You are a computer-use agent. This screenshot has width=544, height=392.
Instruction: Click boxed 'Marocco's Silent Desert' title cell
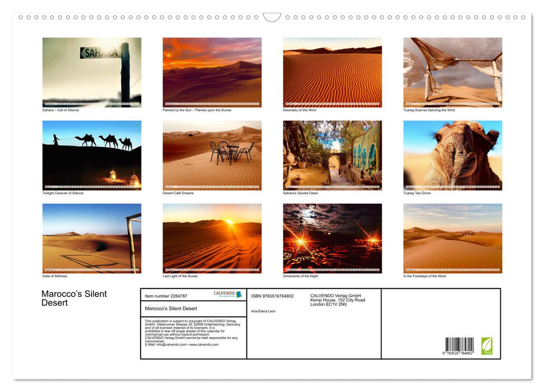(x=194, y=309)
